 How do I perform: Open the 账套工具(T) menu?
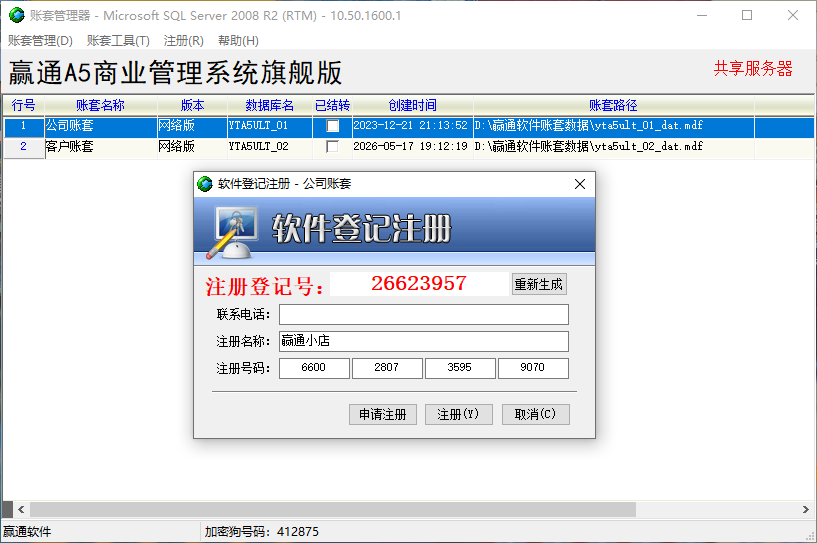[x=118, y=41]
